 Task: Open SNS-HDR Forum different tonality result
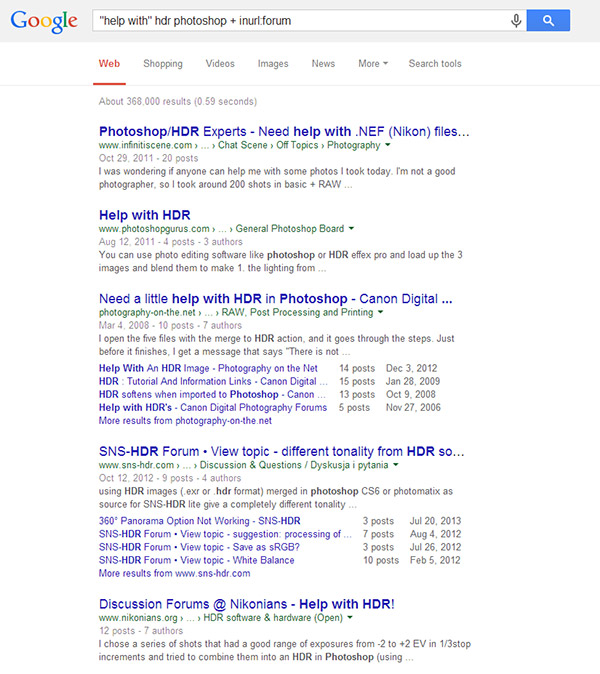282,451
